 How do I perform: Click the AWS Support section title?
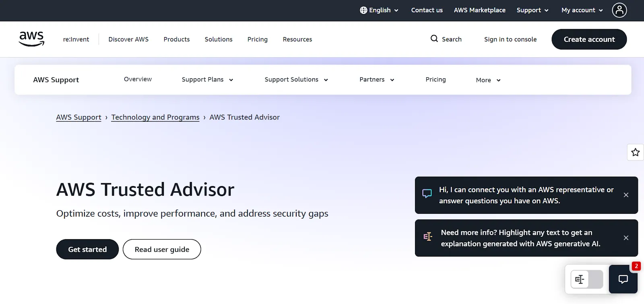click(x=56, y=80)
